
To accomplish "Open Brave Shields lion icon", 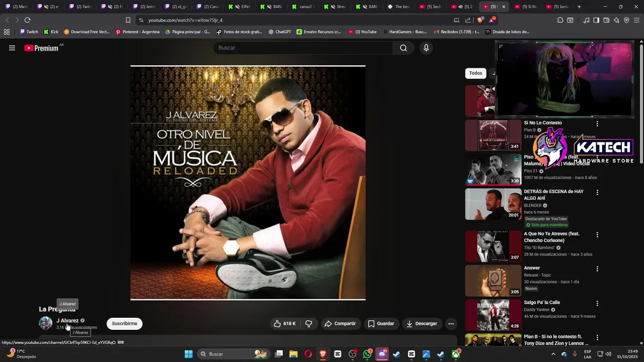I will pos(480,20).
